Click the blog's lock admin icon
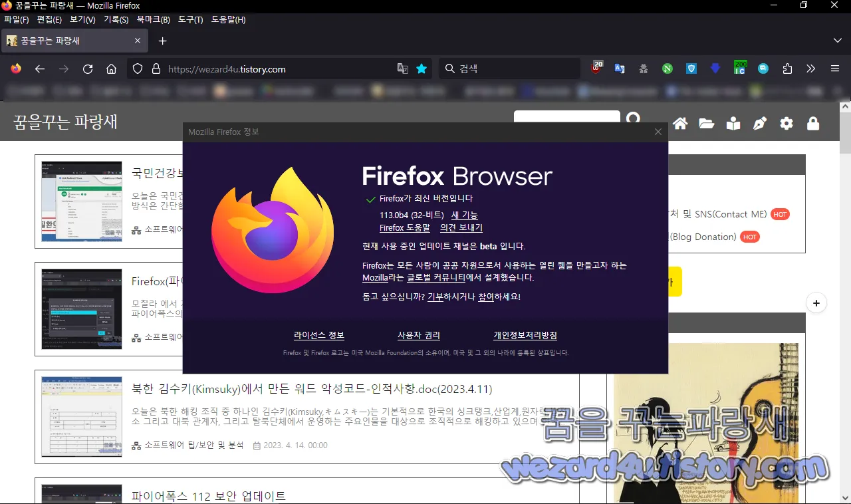 (813, 123)
